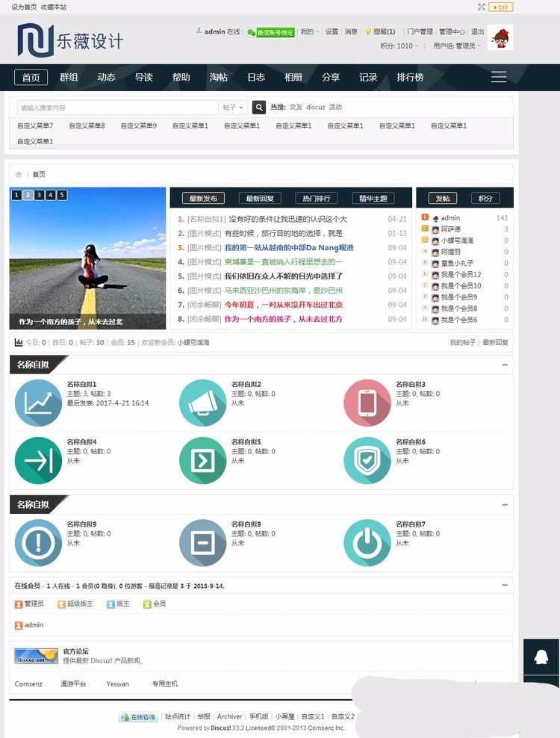
Task: Select slideshow image number 2
Action: point(28,195)
